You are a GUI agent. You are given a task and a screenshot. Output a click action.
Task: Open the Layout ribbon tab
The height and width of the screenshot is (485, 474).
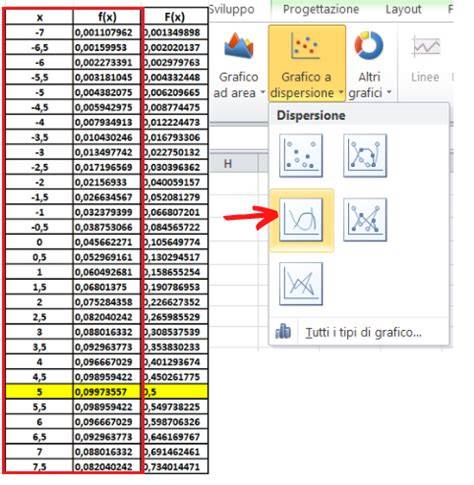point(403,9)
